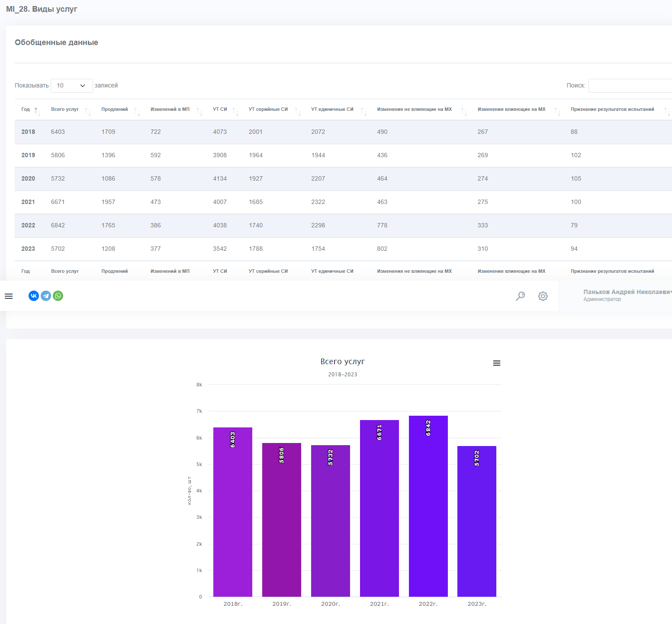Screen dimensions: 672x624
Task: Click the WhatsApp share icon
Action: click(x=58, y=296)
